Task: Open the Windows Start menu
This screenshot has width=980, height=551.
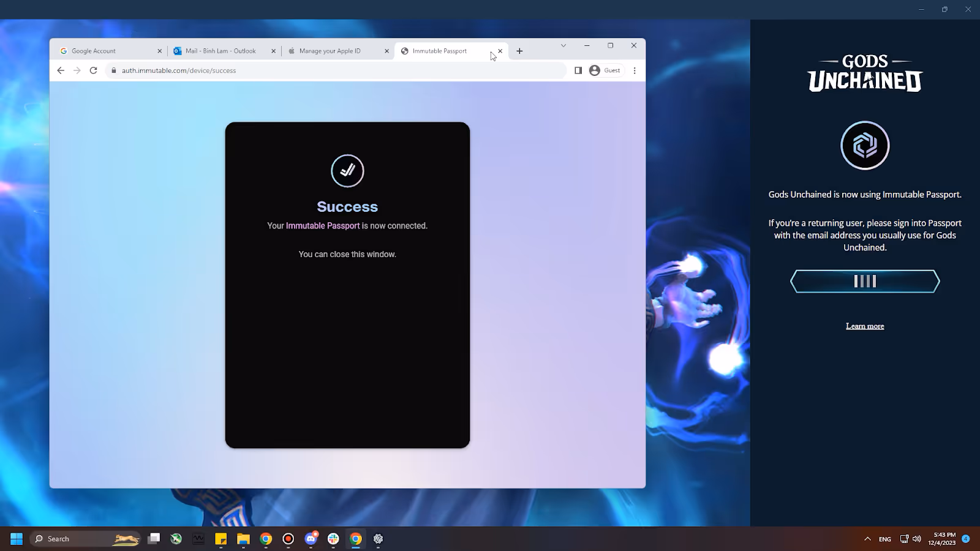Action: [x=17, y=539]
